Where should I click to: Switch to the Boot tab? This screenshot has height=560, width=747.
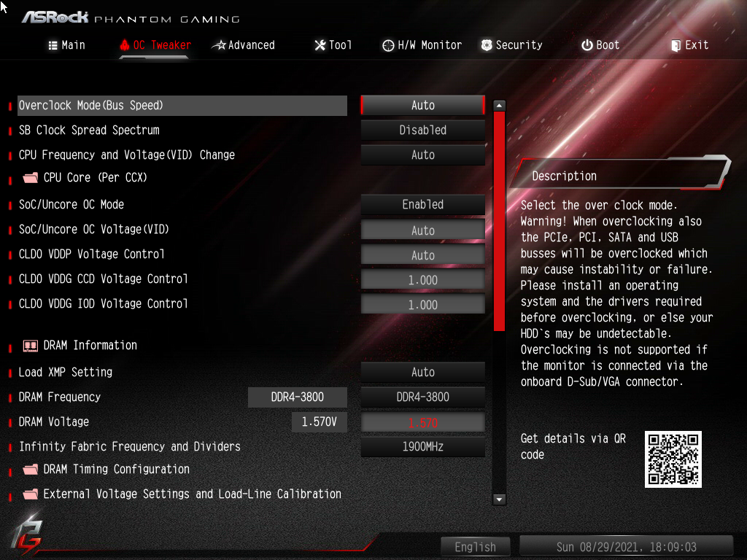[x=600, y=45]
